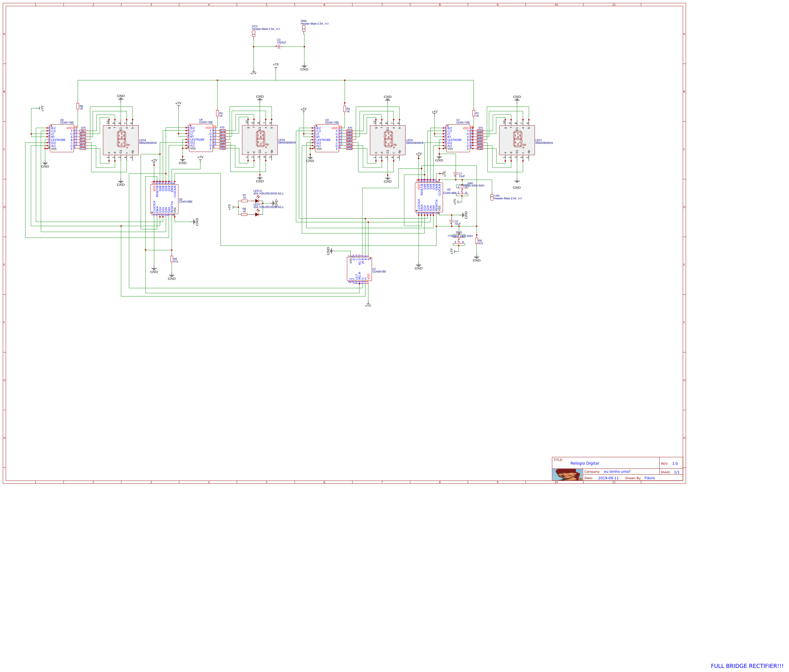
Task: Select the R2 510 resistor
Action: 172,259
